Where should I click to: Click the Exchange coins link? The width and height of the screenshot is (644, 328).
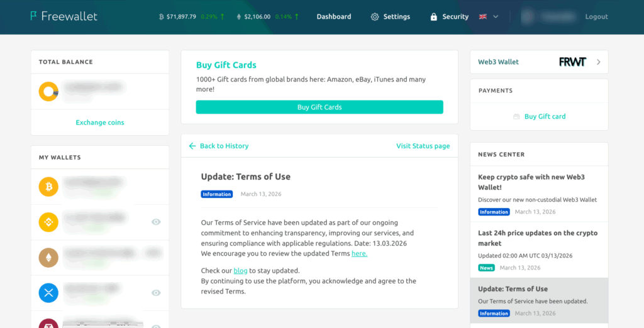pyautogui.click(x=100, y=123)
